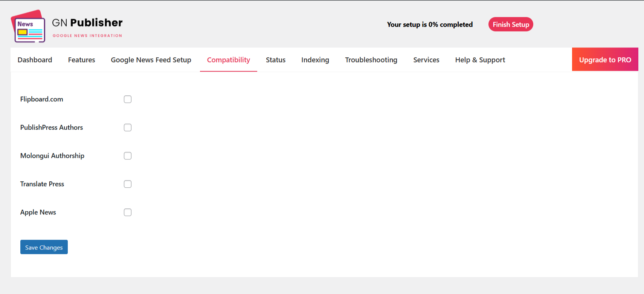The height and width of the screenshot is (294, 644).
Task: Click the Molongui Authorship label
Action: coord(52,156)
